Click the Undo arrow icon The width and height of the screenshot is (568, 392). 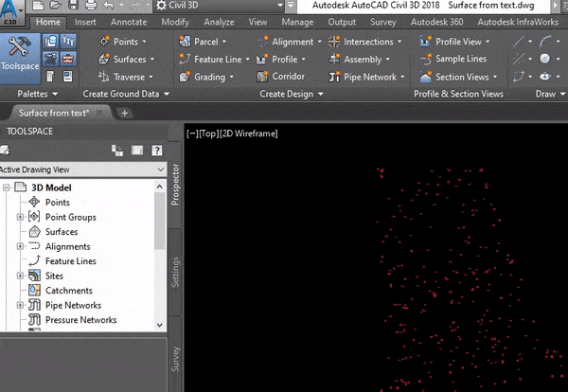click(109, 5)
